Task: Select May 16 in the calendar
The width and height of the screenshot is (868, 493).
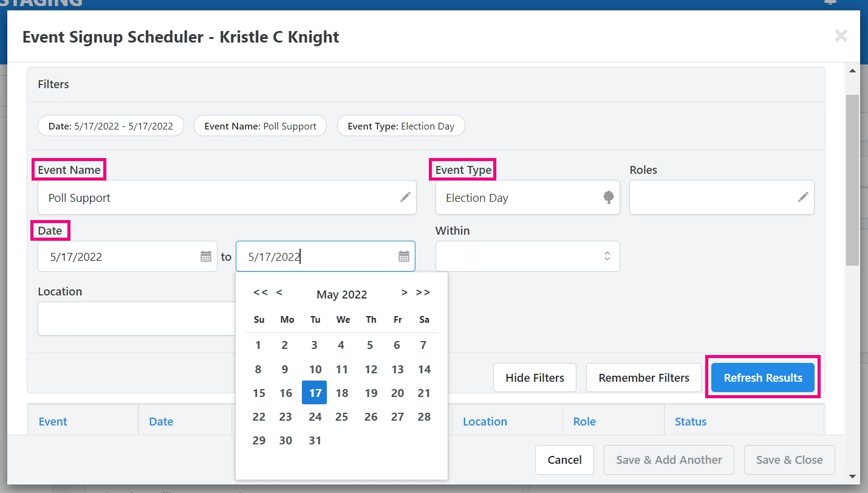Action: 285,393
